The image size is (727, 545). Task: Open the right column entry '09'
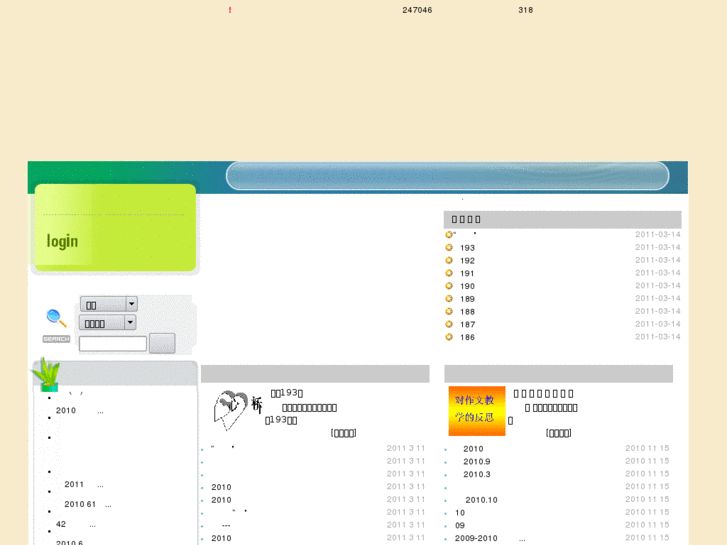pos(460,526)
